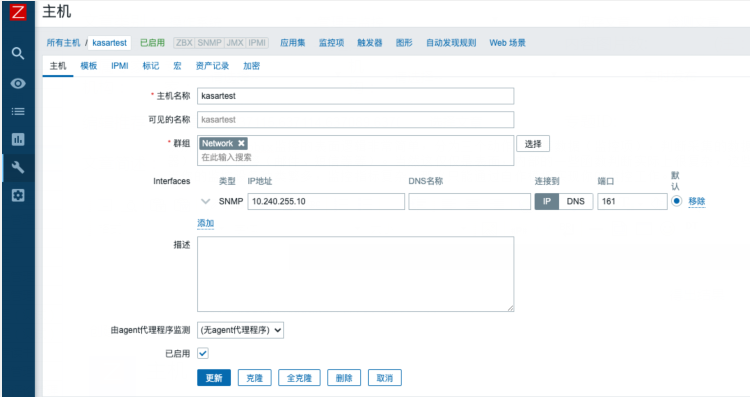The image size is (750, 397).
Task: Open the Monitoring eye icon in sidebar
Action: [18, 83]
